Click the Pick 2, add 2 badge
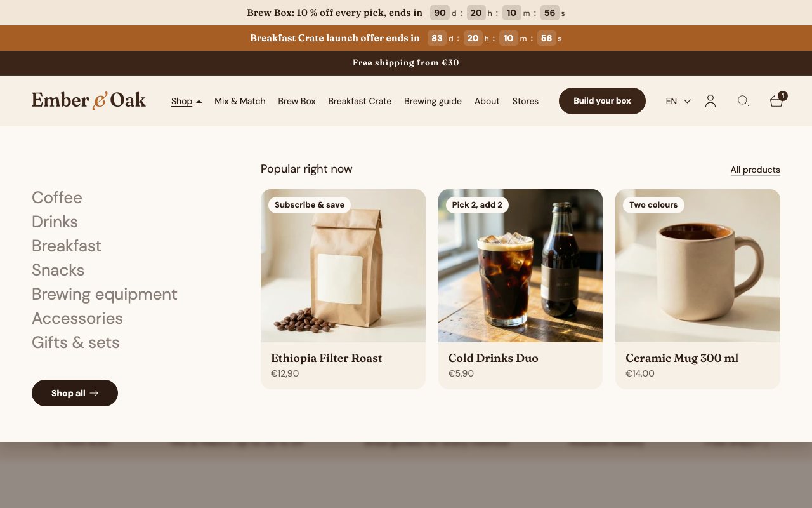 pos(477,205)
